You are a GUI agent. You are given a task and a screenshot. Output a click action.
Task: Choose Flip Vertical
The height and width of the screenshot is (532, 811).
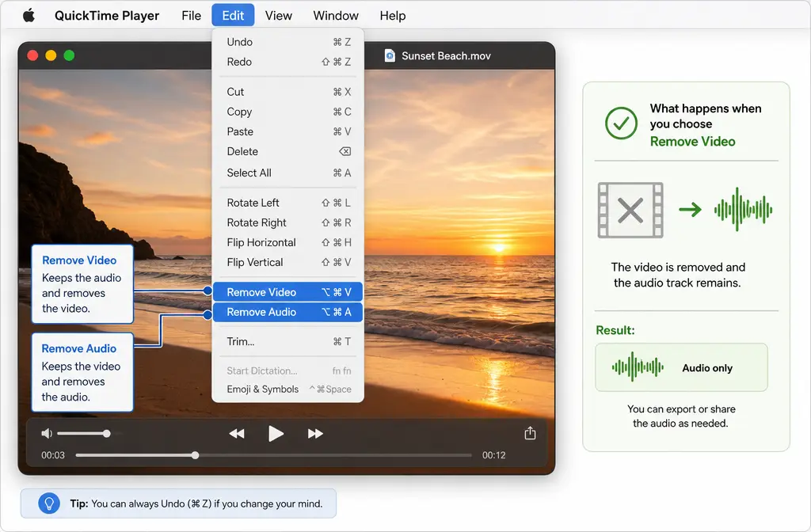(288, 262)
